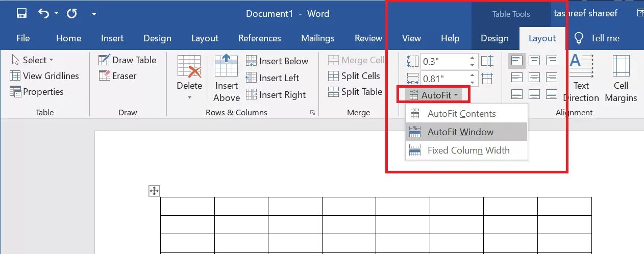The height and width of the screenshot is (254, 644).
Task: Click the Distribute Rows icon
Action: coord(487,61)
